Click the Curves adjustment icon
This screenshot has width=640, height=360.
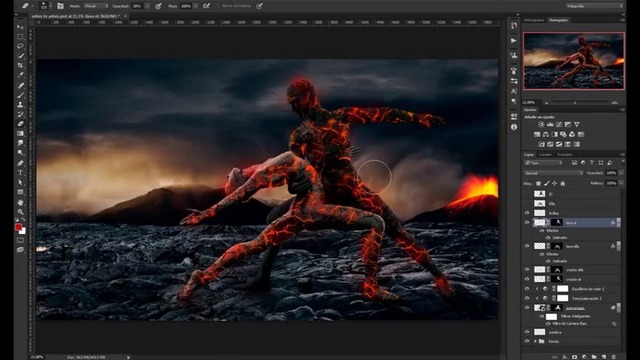tap(559, 124)
